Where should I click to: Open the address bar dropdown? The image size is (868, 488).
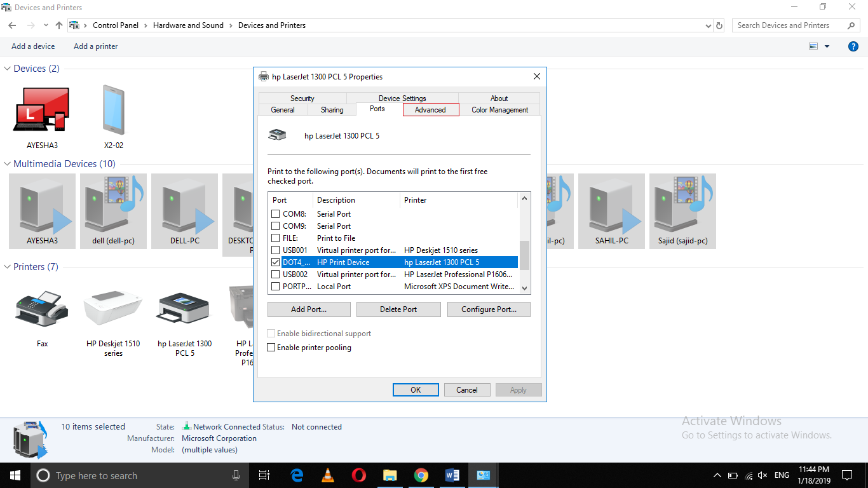point(708,25)
